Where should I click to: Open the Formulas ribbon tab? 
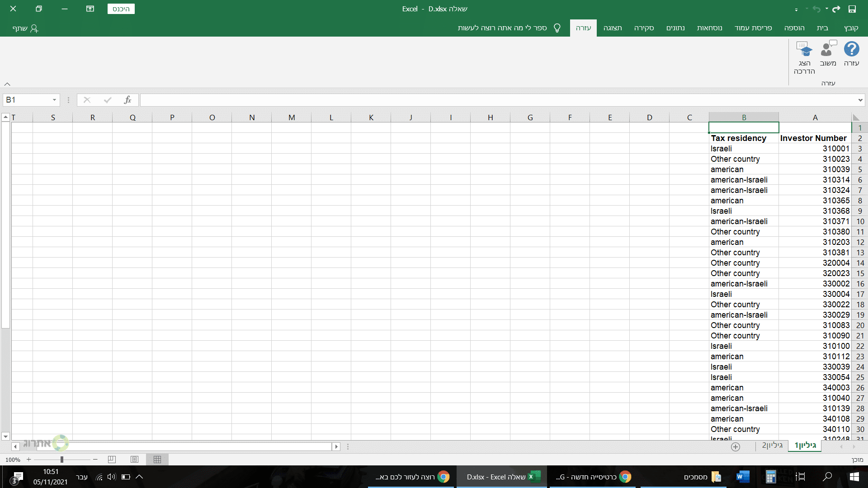pyautogui.click(x=709, y=28)
